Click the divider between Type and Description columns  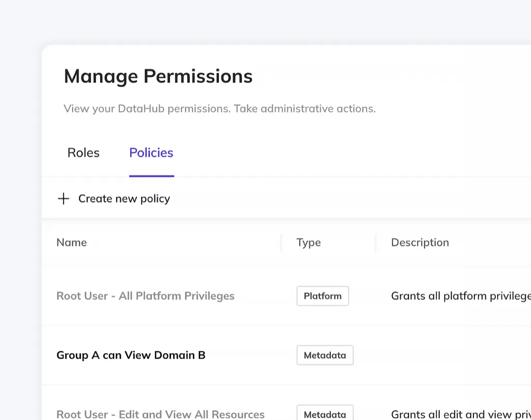[x=376, y=243]
